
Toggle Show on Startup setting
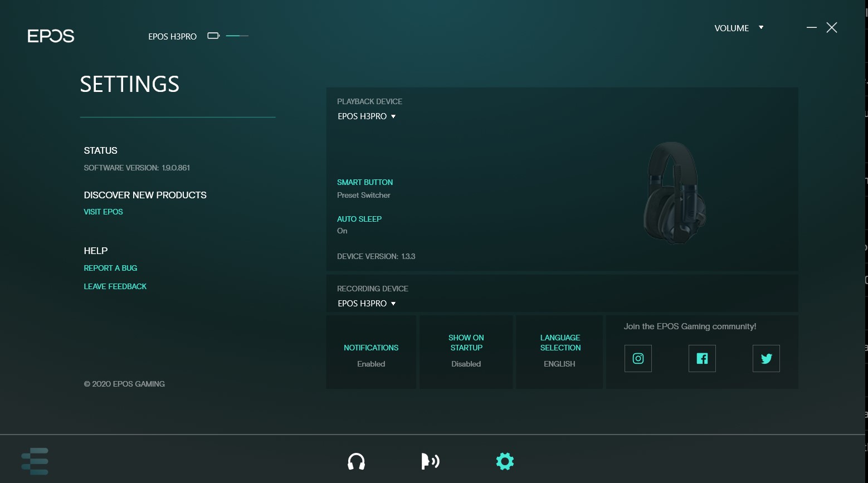[466, 352]
